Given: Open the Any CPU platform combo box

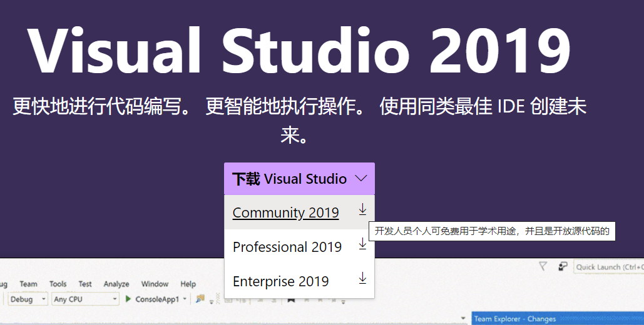Looking at the screenshot, I should (85, 299).
